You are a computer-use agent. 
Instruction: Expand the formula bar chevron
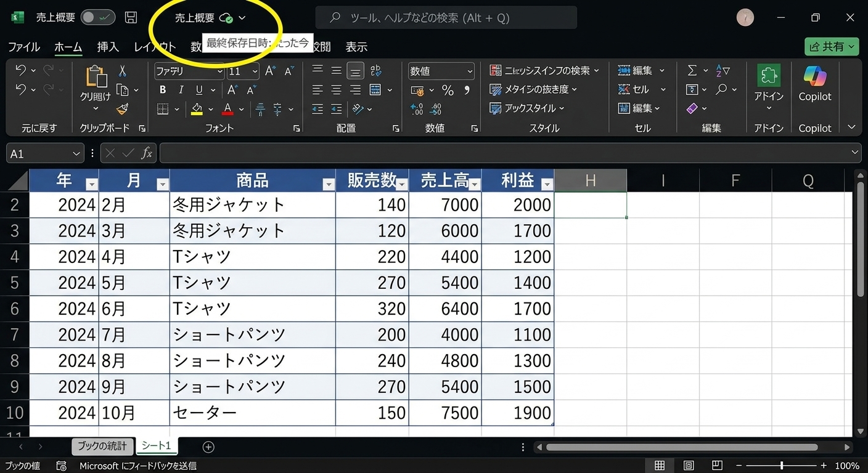855,152
